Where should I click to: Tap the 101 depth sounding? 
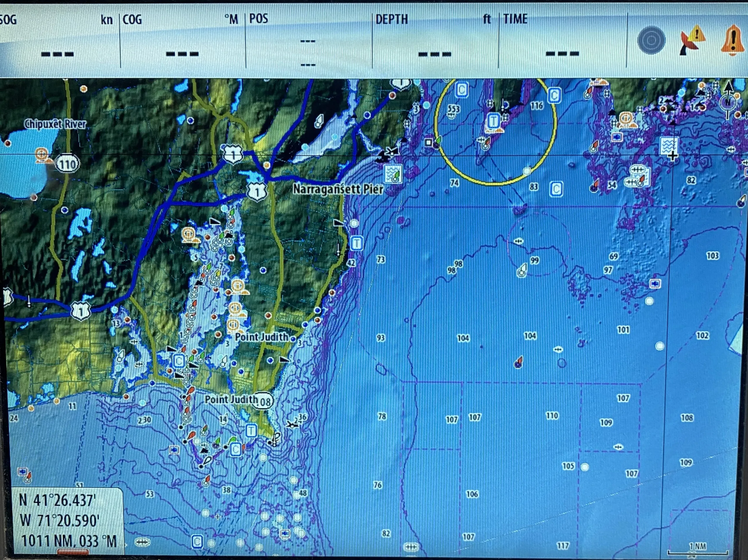623,330
